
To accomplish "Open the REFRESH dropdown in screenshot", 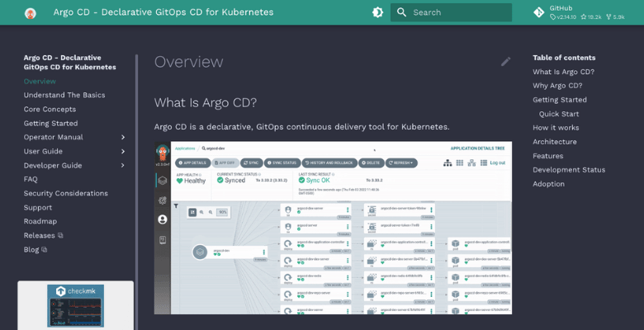I will pyautogui.click(x=401, y=163).
